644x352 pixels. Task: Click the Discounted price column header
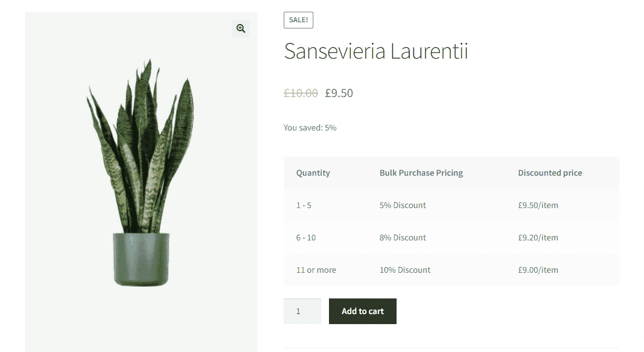pyautogui.click(x=550, y=172)
